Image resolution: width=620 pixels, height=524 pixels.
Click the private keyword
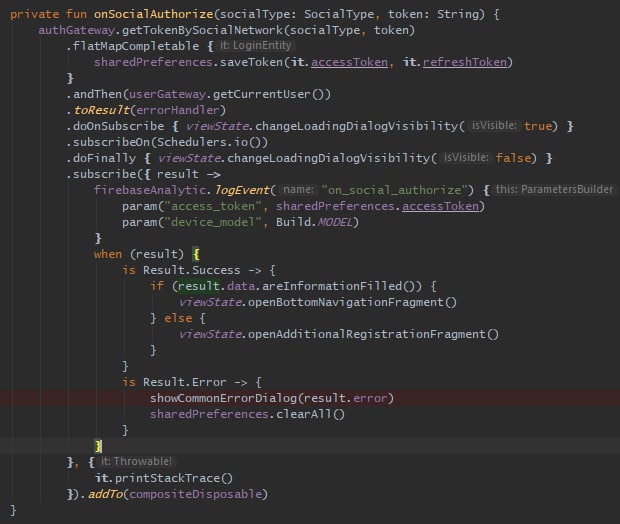click(x=34, y=14)
